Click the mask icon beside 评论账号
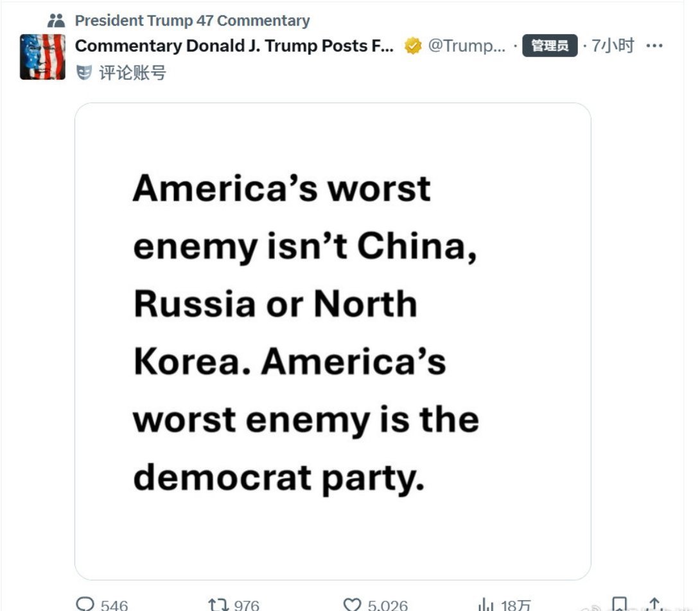700x611 pixels. coord(83,73)
